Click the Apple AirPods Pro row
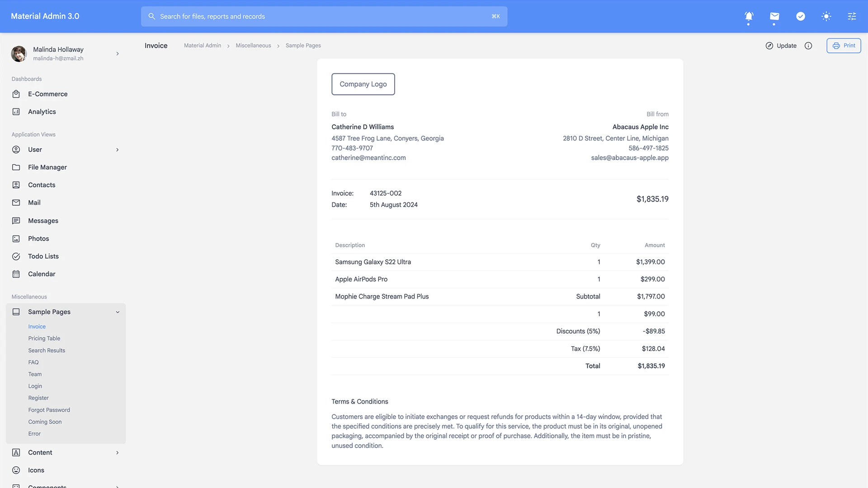Image resolution: width=868 pixels, height=488 pixels. (500, 279)
